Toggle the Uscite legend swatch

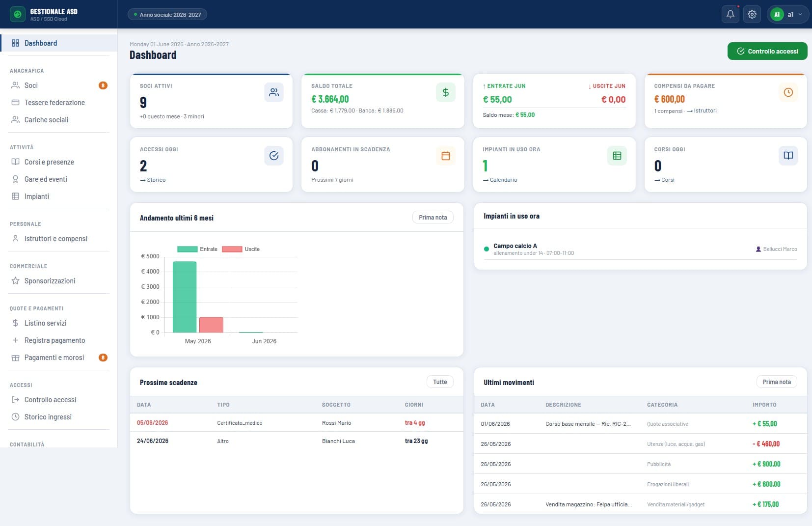pos(232,249)
